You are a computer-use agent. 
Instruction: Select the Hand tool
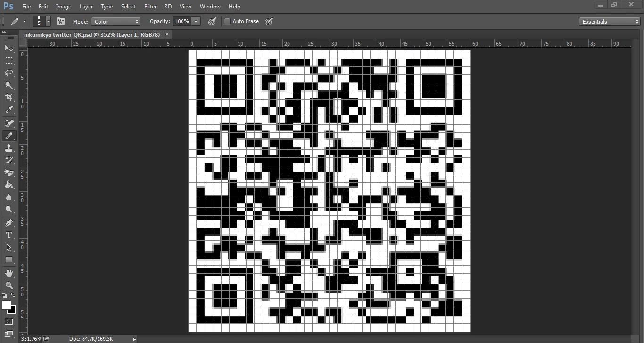pyautogui.click(x=9, y=273)
